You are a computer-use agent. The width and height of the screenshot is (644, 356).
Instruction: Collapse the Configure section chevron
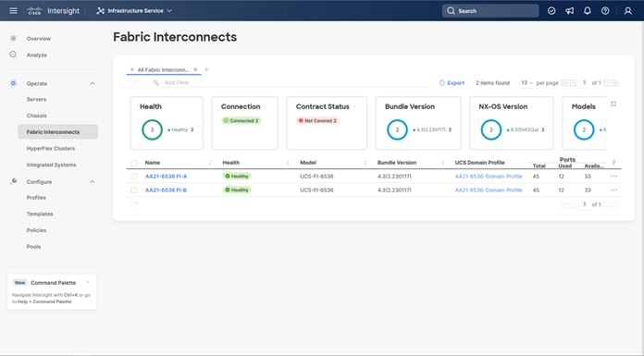pos(92,181)
